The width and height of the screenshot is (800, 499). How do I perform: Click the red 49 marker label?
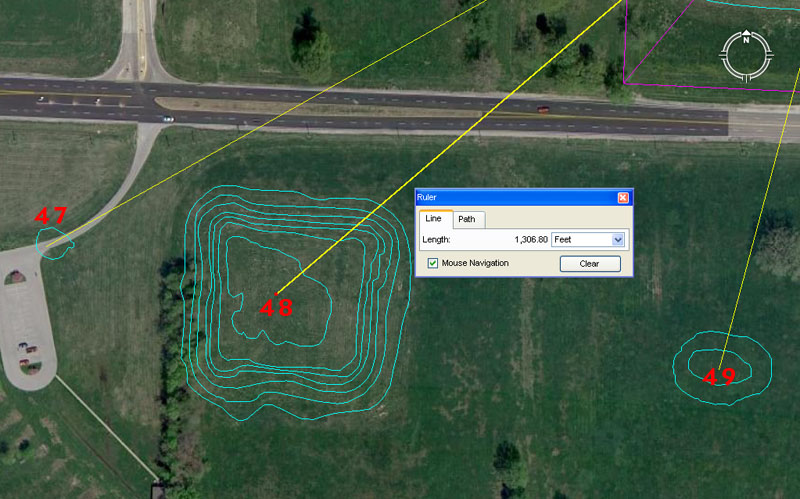pyautogui.click(x=720, y=377)
